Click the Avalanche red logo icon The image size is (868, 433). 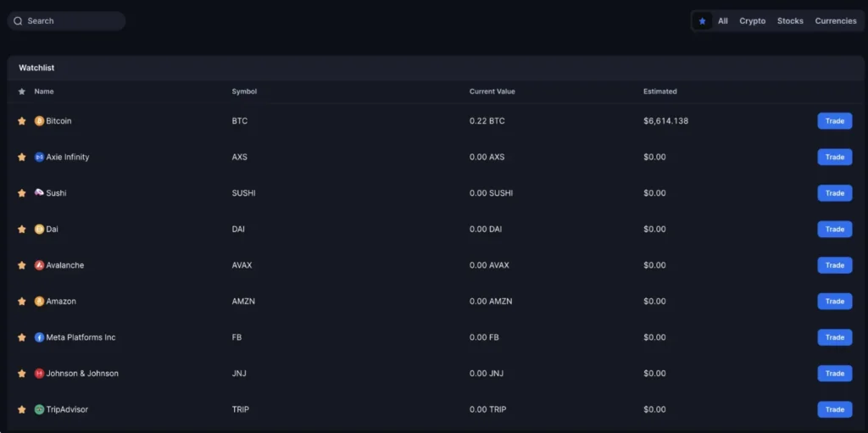click(39, 265)
